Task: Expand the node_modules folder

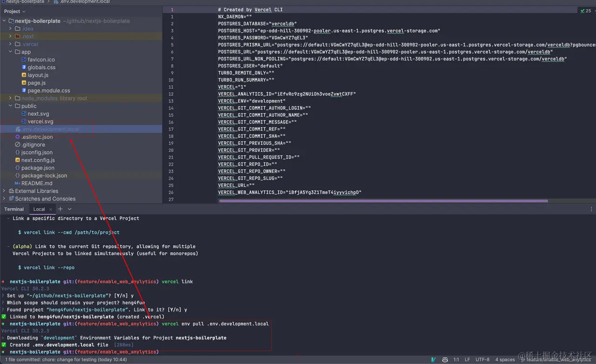Action: click(10, 98)
